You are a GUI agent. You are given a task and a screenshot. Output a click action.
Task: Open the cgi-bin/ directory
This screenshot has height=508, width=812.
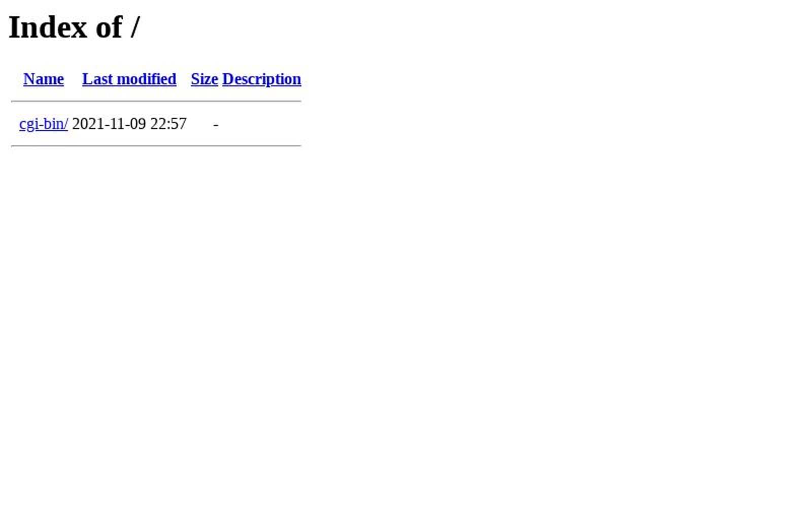coord(44,124)
